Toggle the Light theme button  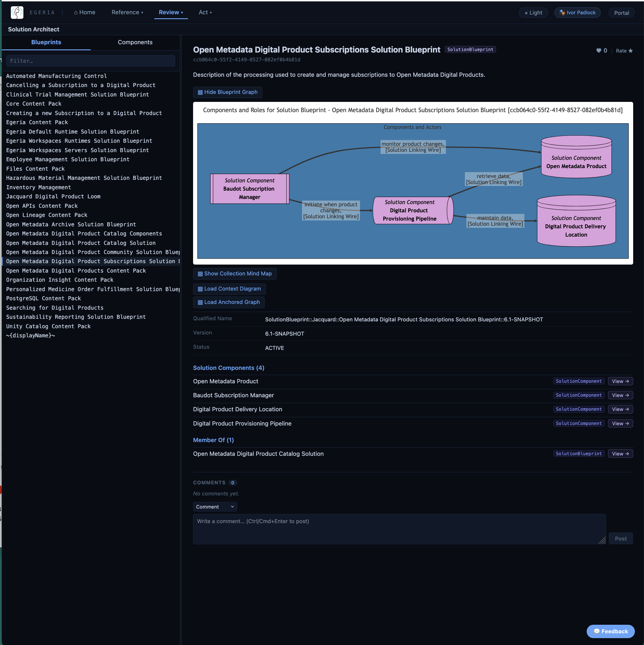(x=533, y=13)
